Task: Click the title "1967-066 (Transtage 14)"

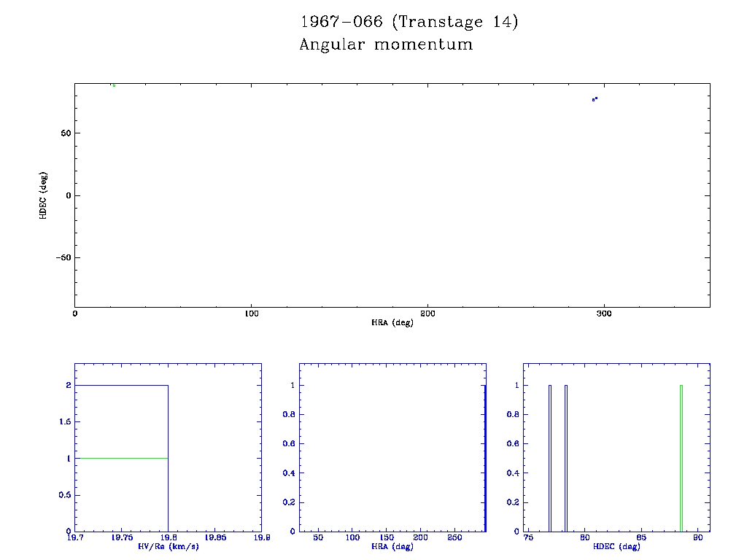Action: pos(409,22)
